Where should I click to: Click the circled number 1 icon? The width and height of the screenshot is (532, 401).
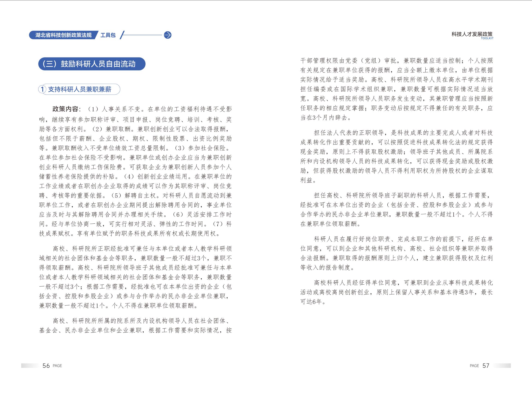[42, 89]
